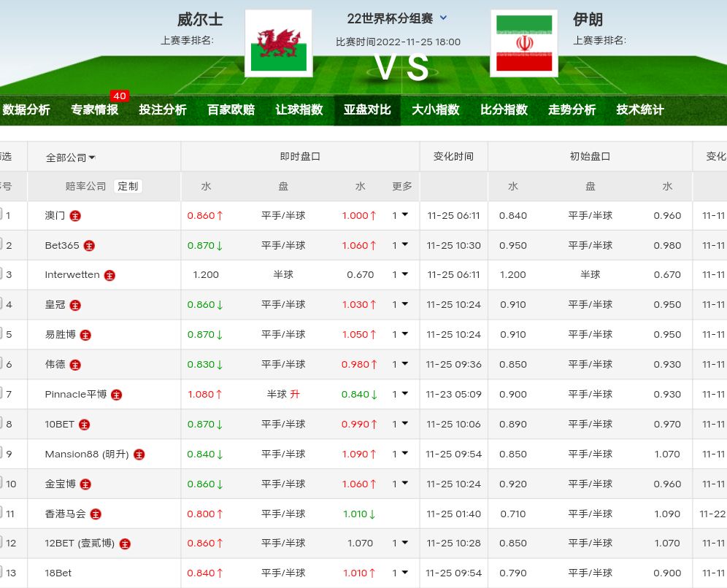Click the Wales flag image
The width and height of the screenshot is (727, 588).
[278, 44]
